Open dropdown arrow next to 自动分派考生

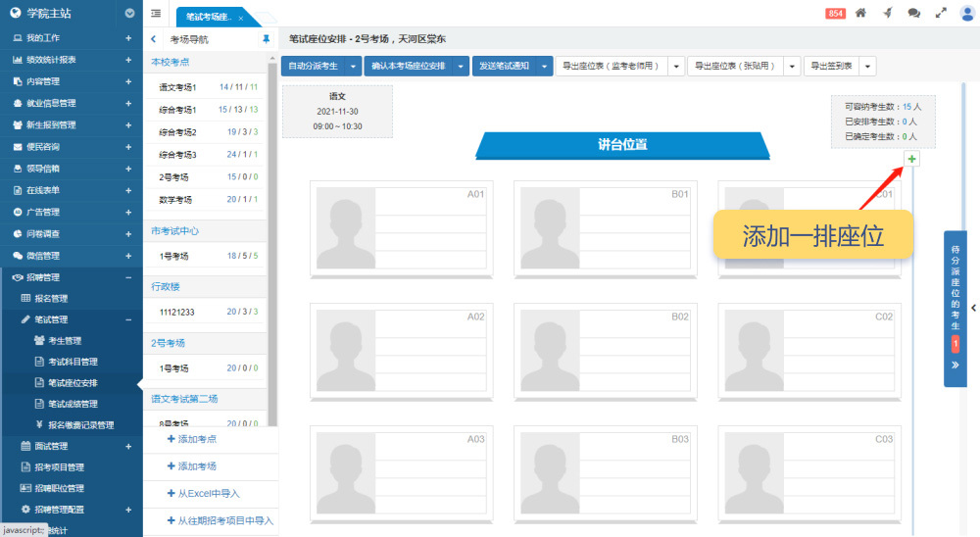(x=352, y=67)
